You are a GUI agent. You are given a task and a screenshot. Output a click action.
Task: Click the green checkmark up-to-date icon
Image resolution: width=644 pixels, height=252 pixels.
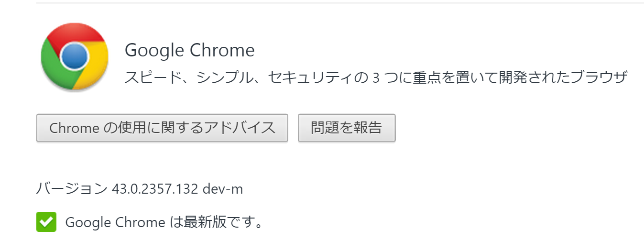pyautogui.click(x=46, y=222)
